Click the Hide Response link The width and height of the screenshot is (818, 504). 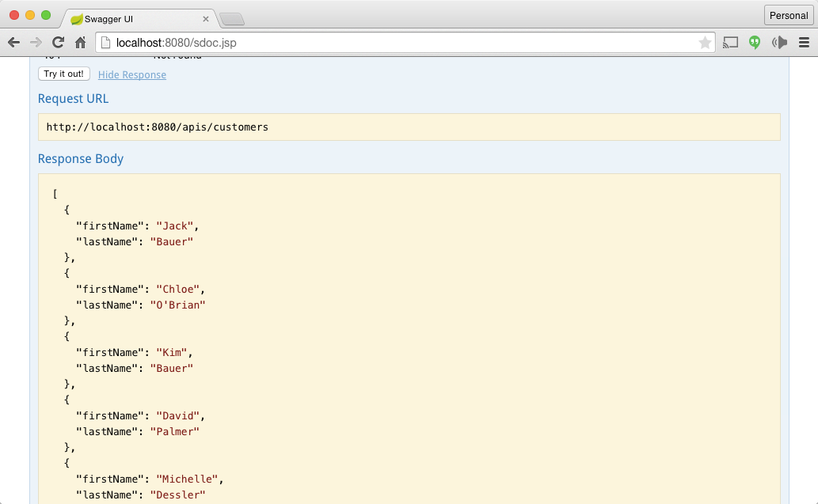pos(132,74)
